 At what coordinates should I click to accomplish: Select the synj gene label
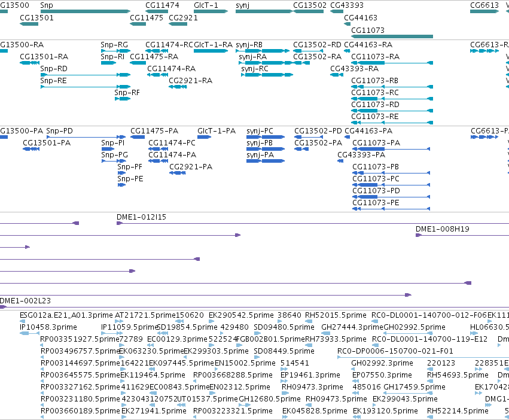click(242, 5)
